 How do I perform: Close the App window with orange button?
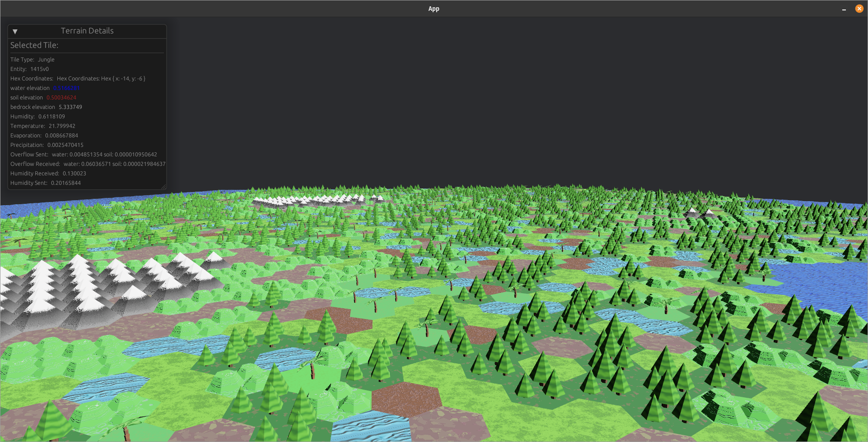coord(859,9)
